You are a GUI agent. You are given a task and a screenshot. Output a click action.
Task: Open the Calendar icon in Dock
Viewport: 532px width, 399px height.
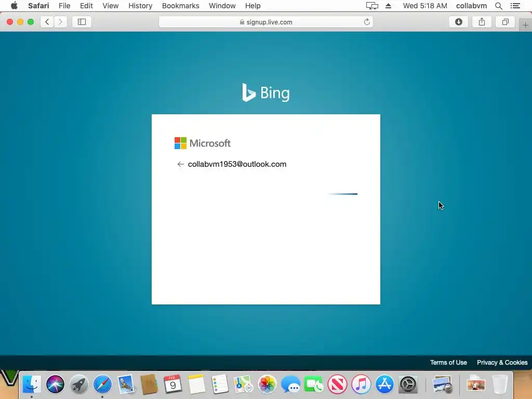point(173,384)
